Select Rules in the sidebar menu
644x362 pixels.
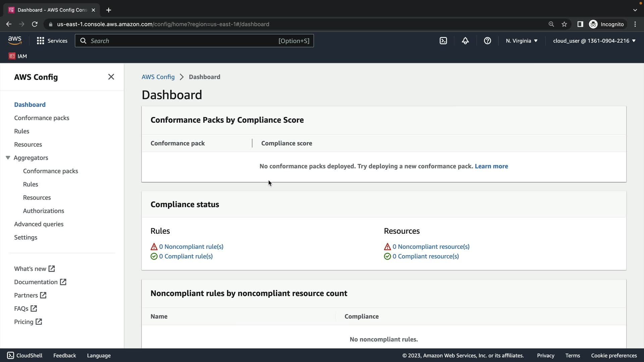pyautogui.click(x=22, y=131)
